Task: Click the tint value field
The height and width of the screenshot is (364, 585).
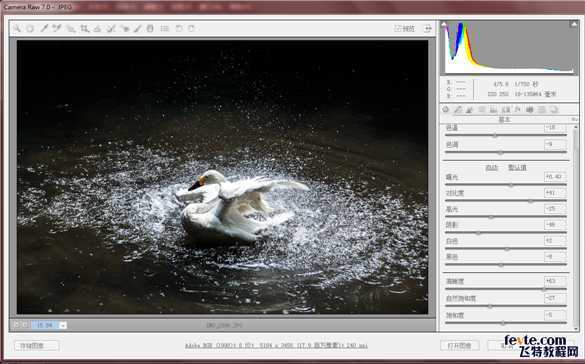Action: [x=555, y=144]
